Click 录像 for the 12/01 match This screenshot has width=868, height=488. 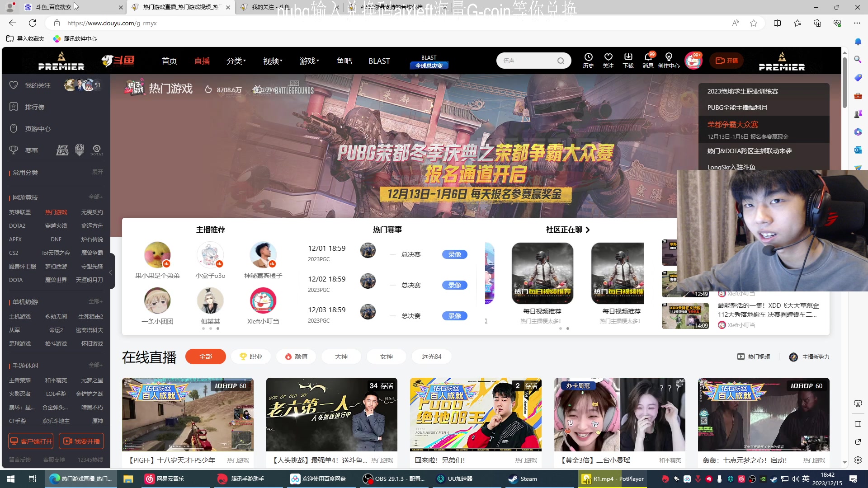(x=455, y=254)
